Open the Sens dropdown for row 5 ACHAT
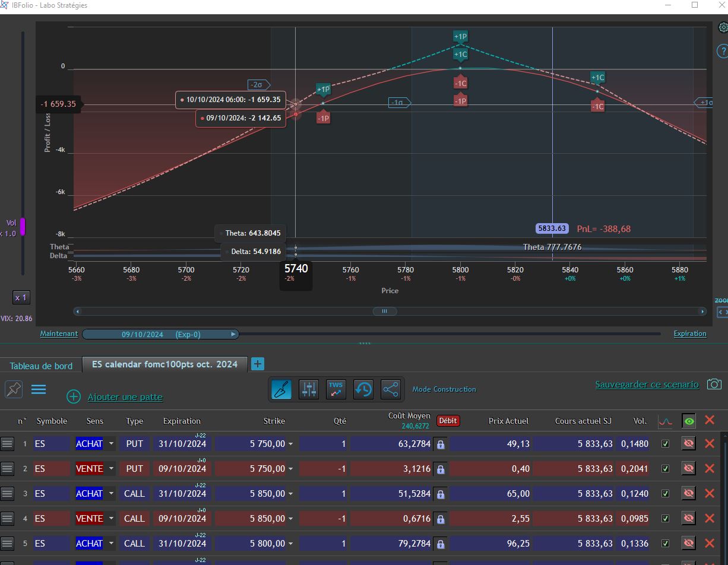728x565 pixels. [x=111, y=544]
